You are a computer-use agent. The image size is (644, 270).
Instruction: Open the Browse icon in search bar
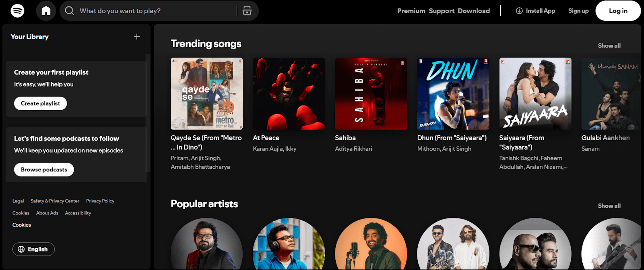[247, 11]
